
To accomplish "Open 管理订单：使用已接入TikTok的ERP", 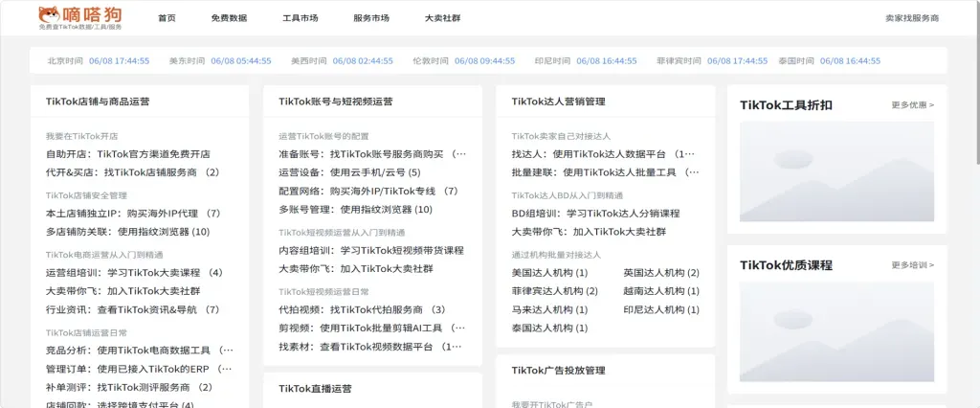I will point(139,369).
